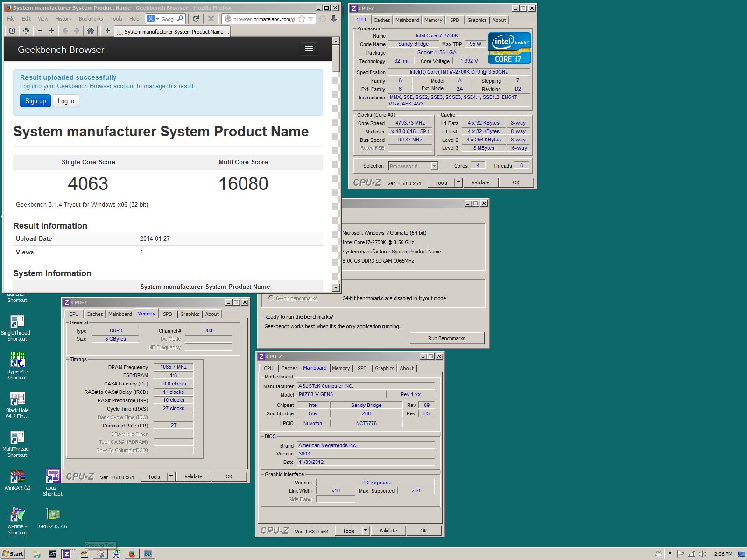This screenshot has width=747, height=560.
Task: Open the volume speaker tray icon
Action: click(702, 554)
